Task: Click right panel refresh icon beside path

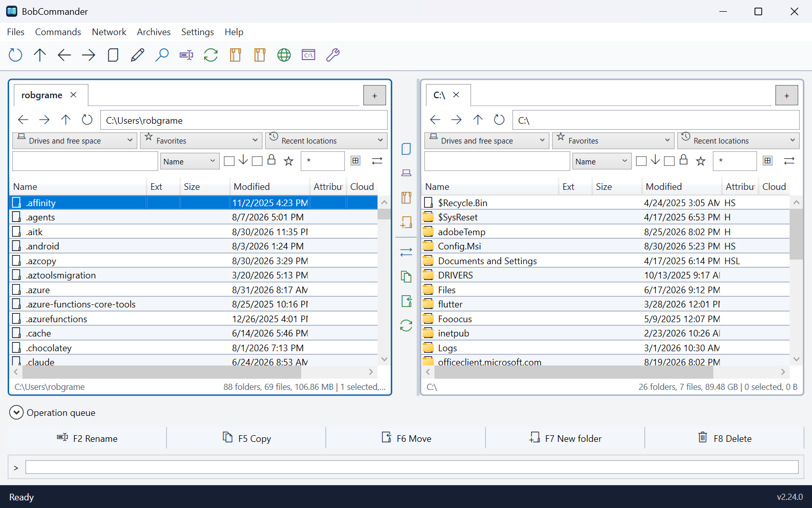Action: tap(499, 120)
